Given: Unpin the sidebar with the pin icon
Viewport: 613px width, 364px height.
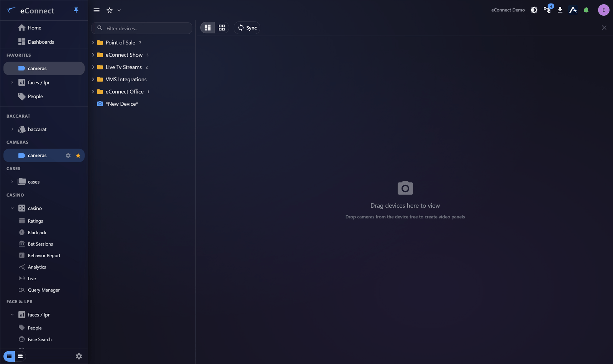Looking at the screenshot, I should 76,10.
